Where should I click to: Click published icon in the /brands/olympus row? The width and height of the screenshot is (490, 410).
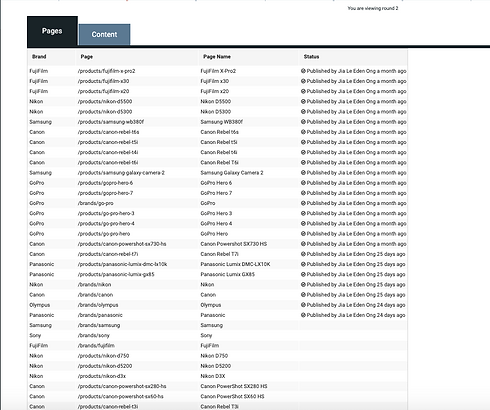point(303,305)
